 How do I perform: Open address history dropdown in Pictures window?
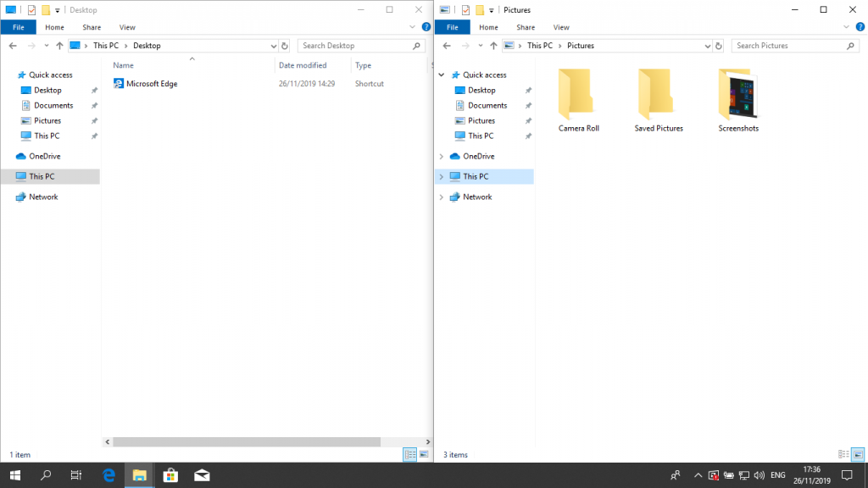pos(707,46)
